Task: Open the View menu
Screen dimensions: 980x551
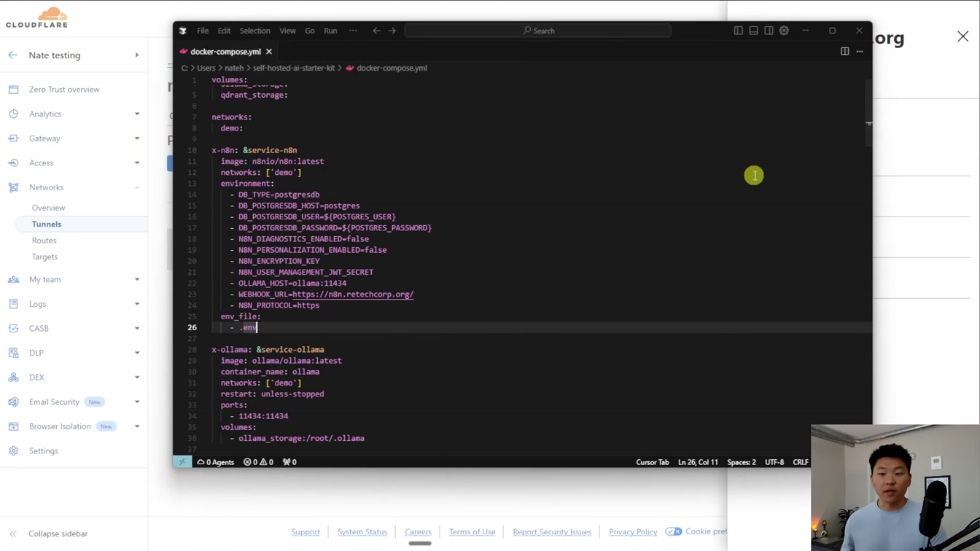Action: [x=288, y=31]
